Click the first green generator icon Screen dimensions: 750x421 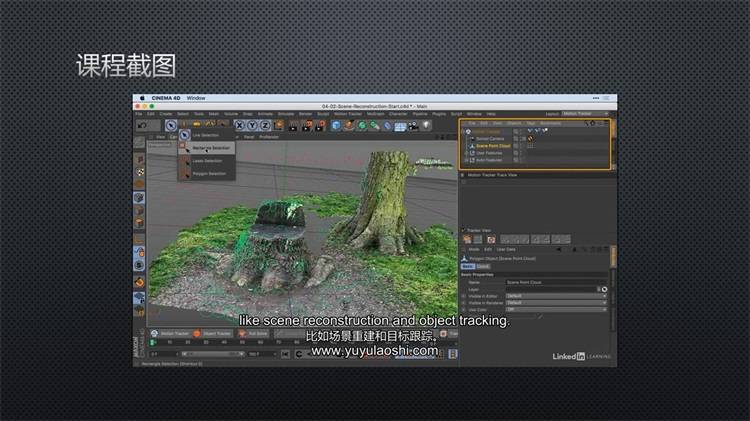362,125
